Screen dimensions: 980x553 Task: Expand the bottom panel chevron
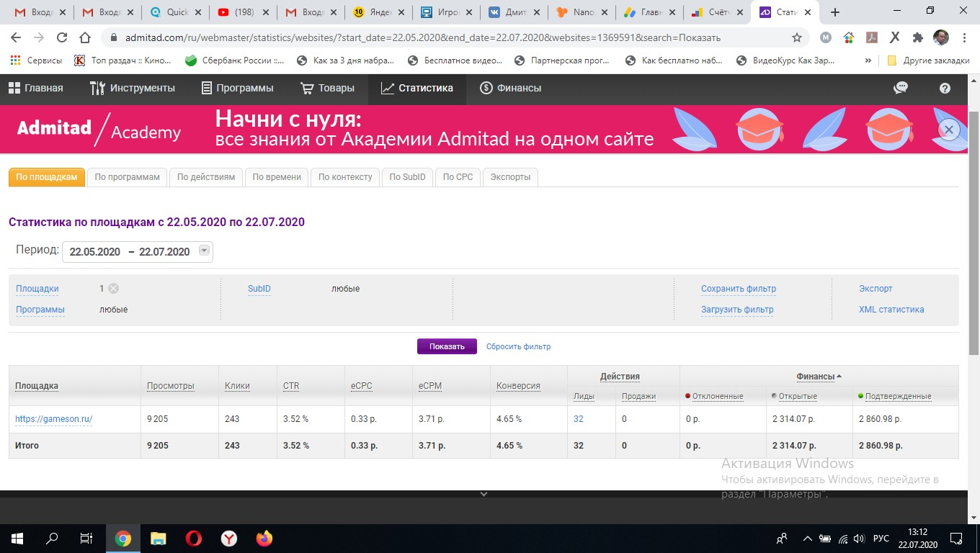click(x=484, y=494)
